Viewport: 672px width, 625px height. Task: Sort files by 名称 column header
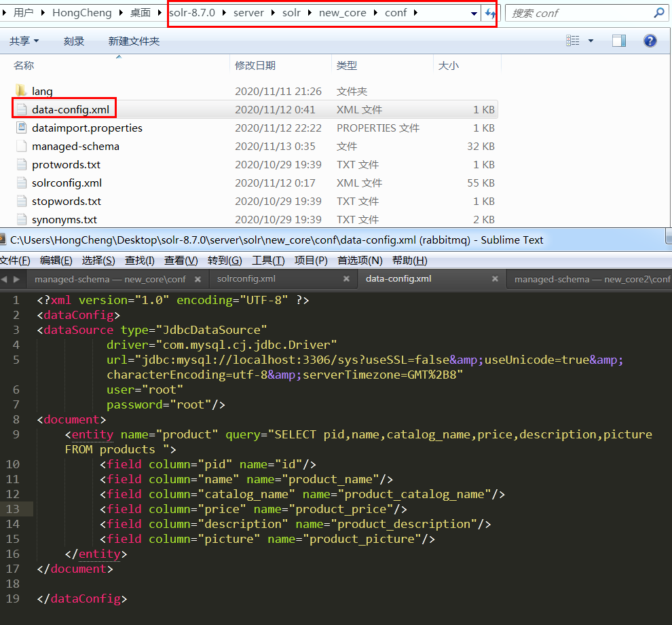coord(24,66)
